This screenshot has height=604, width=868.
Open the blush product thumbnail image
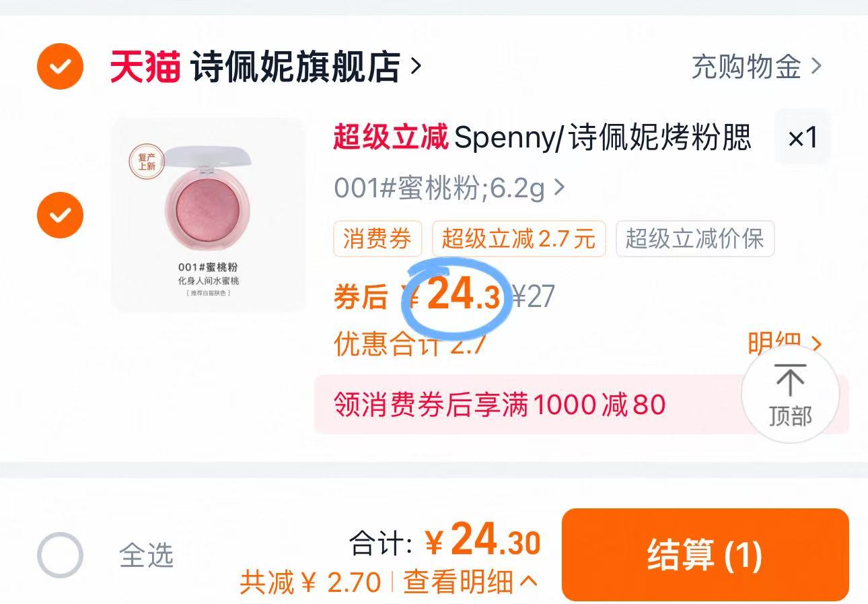point(209,215)
